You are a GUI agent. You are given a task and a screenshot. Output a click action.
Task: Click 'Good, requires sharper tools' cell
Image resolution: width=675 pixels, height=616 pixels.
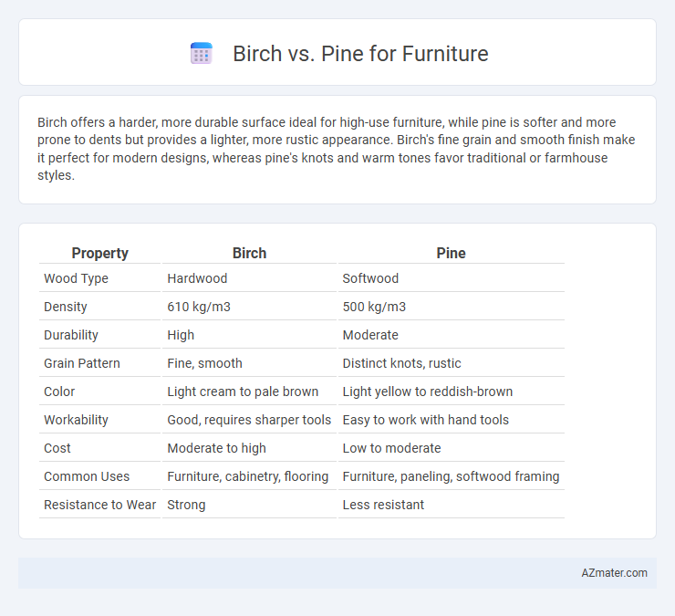tap(249, 420)
